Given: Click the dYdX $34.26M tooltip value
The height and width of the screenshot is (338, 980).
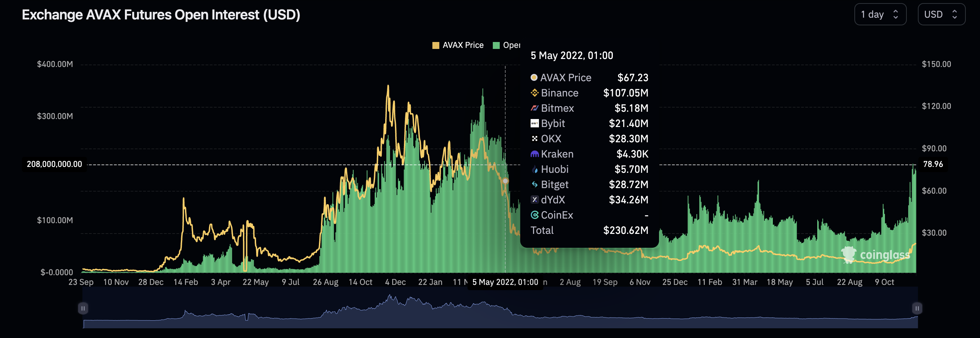Looking at the screenshot, I should [628, 200].
